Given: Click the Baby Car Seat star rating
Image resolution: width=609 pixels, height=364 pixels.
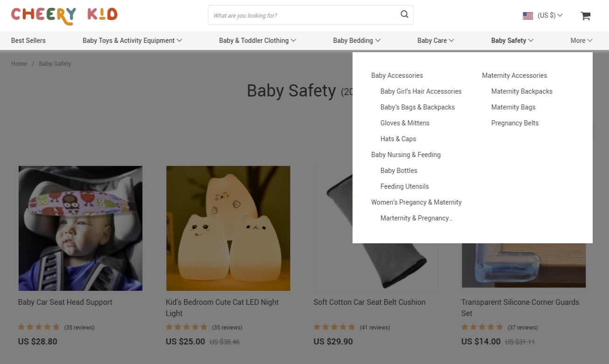Looking at the screenshot, I should pos(39,327).
